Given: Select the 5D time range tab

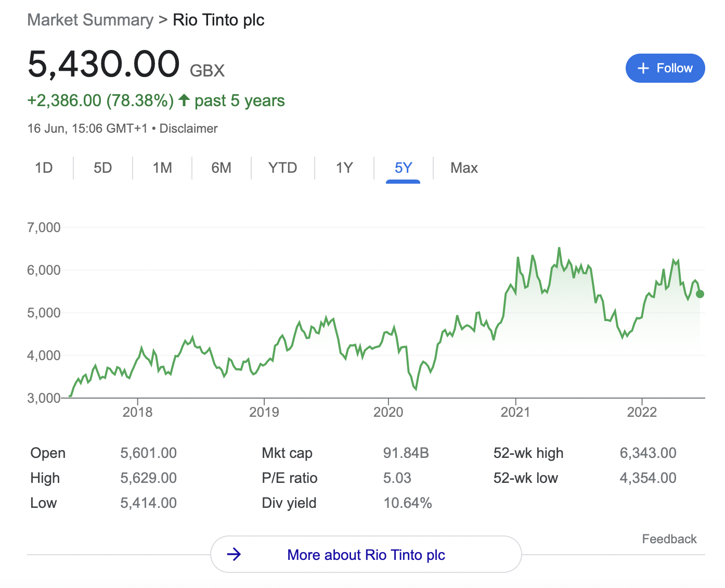Looking at the screenshot, I should click(x=103, y=168).
